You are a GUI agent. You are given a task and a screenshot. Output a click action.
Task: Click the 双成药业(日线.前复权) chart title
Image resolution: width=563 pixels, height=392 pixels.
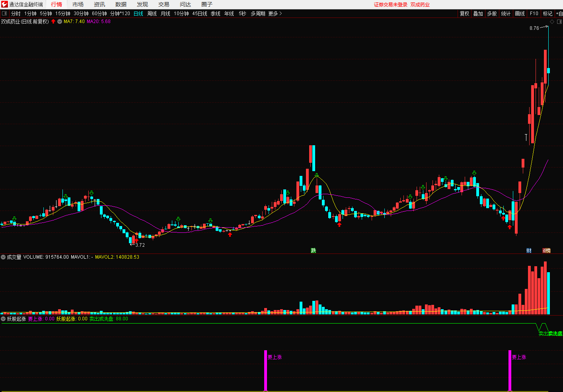pyautogui.click(x=25, y=21)
